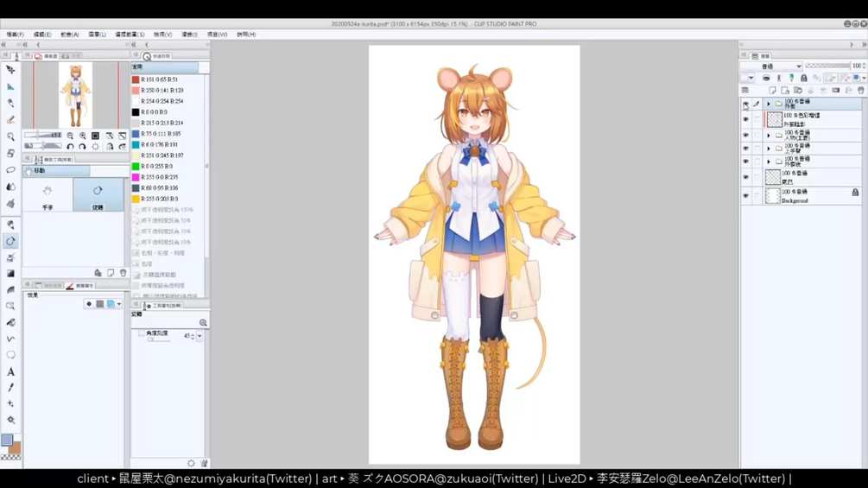Reset rotation in Navigator panel
The image size is (868, 488).
click(95, 147)
